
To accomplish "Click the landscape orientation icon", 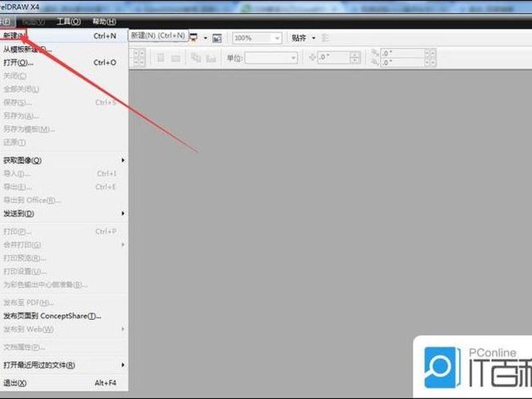I will click(x=176, y=59).
